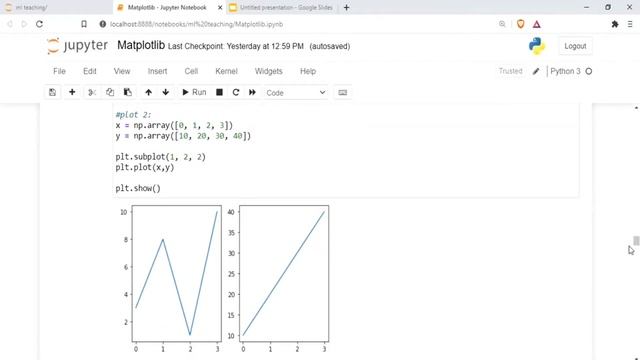Viewport: 640px width, 360px height.
Task: Open the Cell menu
Action: (x=191, y=71)
